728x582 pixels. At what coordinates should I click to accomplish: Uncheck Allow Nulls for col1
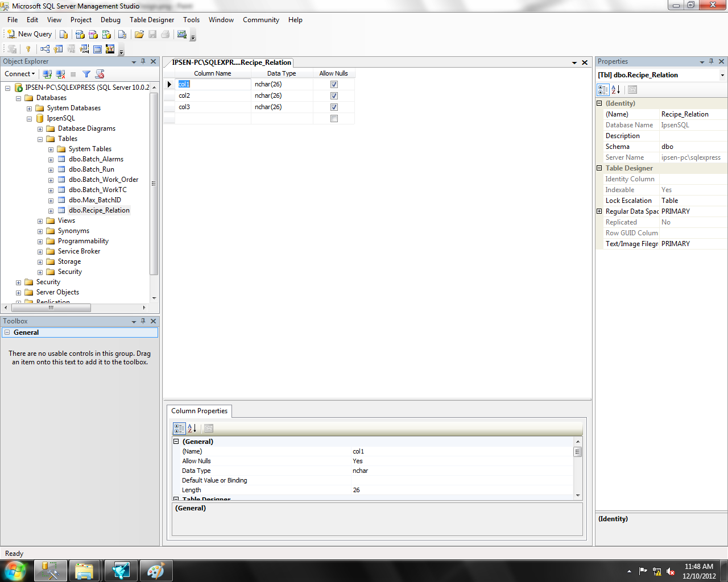click(334, 84)
